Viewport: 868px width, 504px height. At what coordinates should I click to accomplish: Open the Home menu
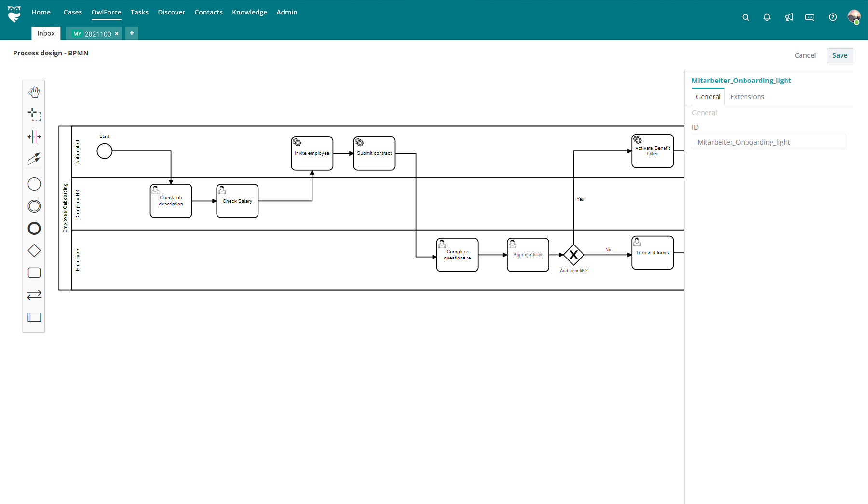coord(41,12)
